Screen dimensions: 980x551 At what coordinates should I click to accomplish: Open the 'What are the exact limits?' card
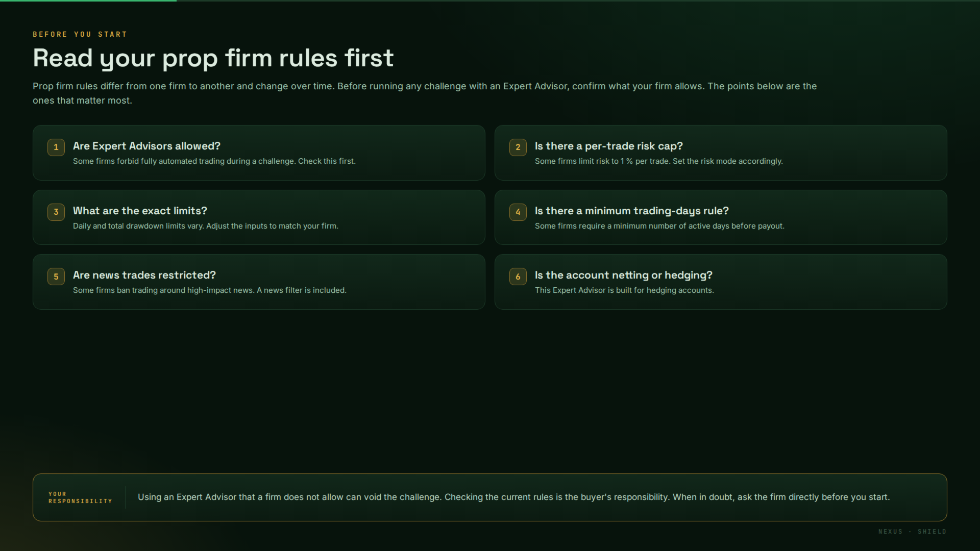(259, 217)
